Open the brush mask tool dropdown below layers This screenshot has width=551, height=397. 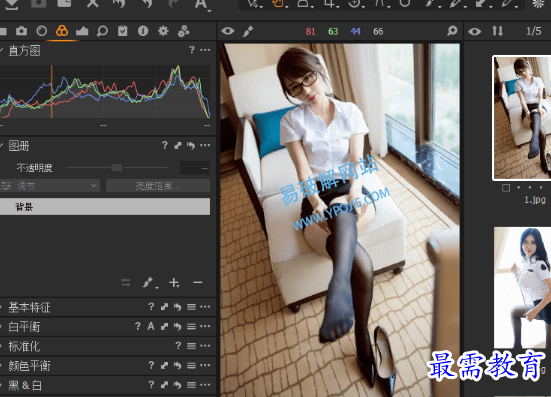150,282
